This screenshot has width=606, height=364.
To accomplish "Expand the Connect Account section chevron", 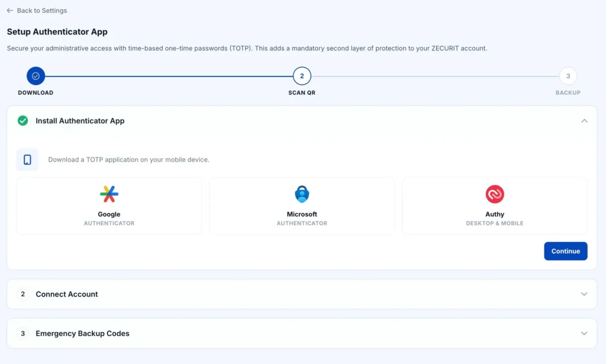I will tap(584, 294).
